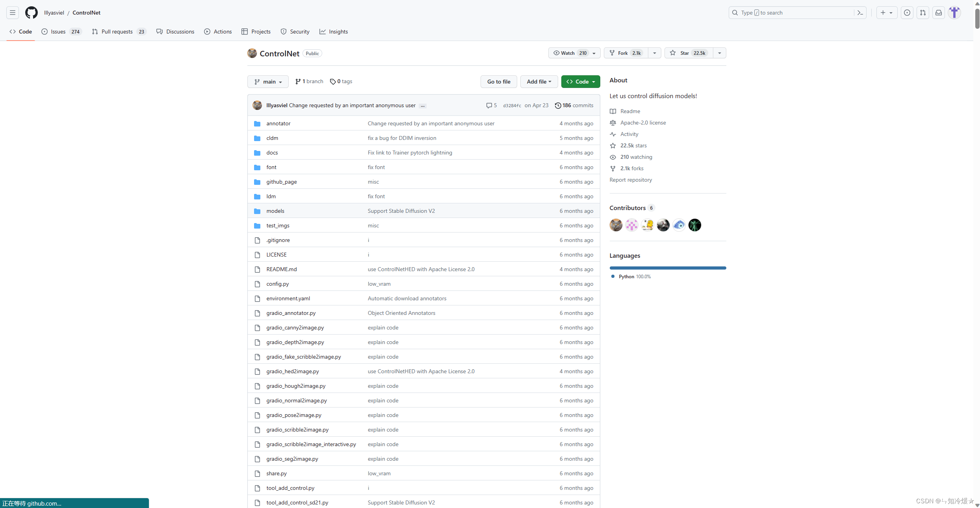Open the lllyasviel owner breadcrumb link
This screenshot has width=980, height=508.
click(54, 13)
